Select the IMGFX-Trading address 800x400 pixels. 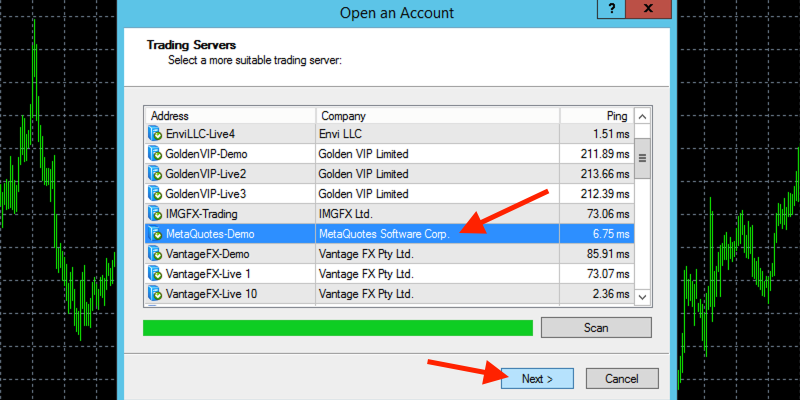coord(202,214)
